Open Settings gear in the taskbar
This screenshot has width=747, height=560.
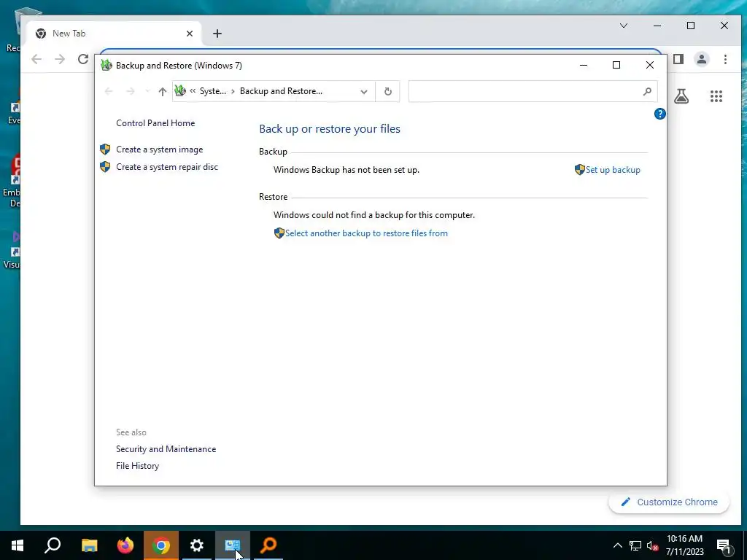(197, 545)
